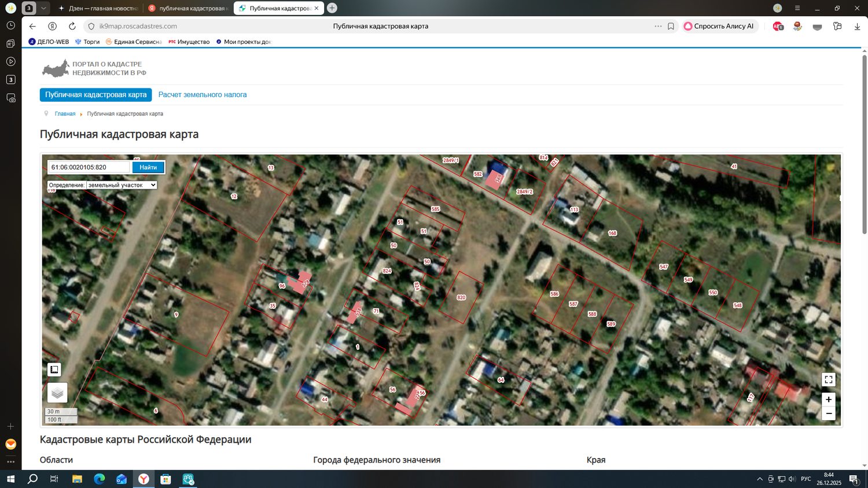Follow the Главная breadcrumb link
Viewport: 868px width, 488px height.
(65, 114)
